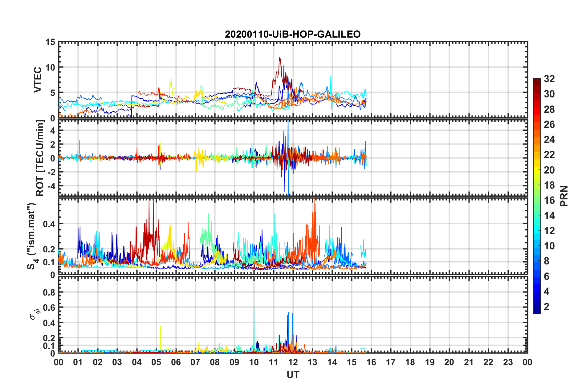Image resolution: width=586 pixels, height=392 pixels.
Task: Click ROT axis tick label -4
Action: [51, 186]
